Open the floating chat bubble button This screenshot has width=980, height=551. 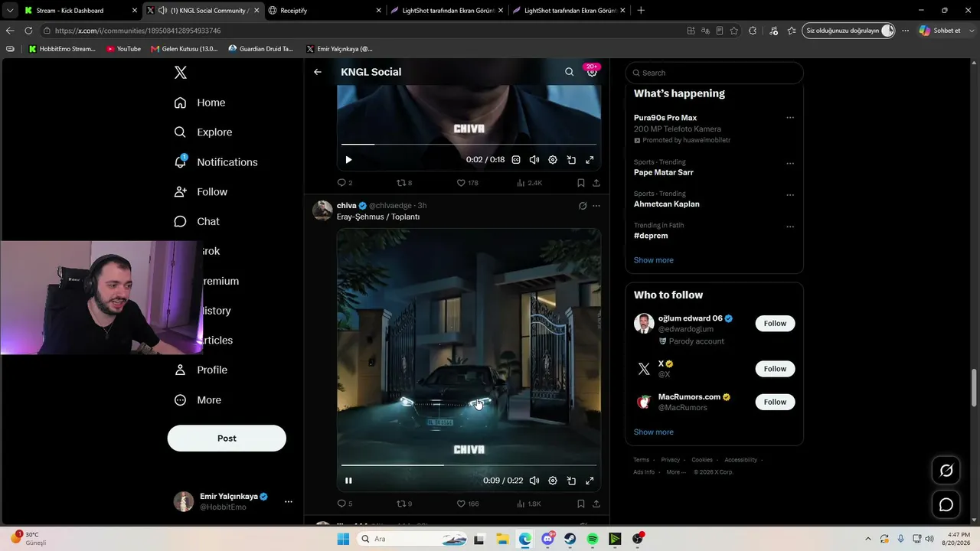pos(946,505)
